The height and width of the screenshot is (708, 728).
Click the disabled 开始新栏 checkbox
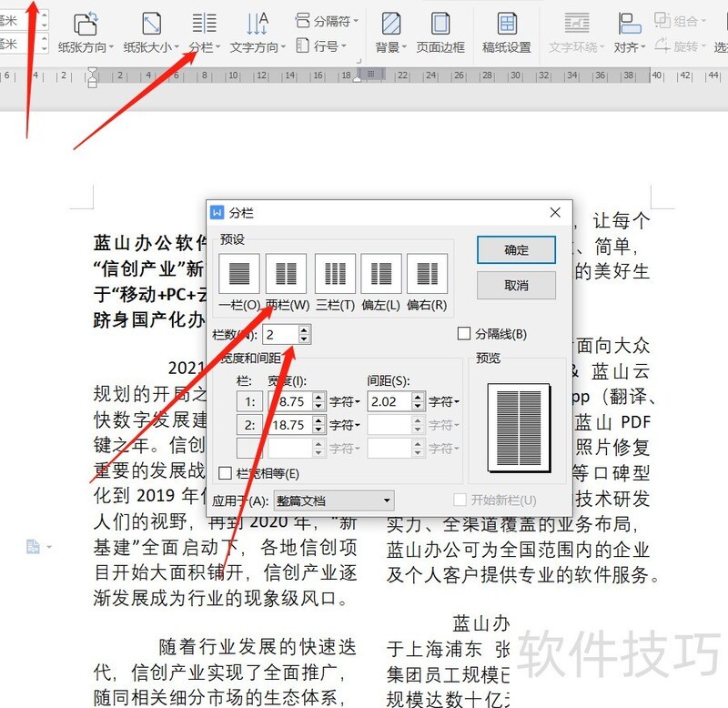460,500
